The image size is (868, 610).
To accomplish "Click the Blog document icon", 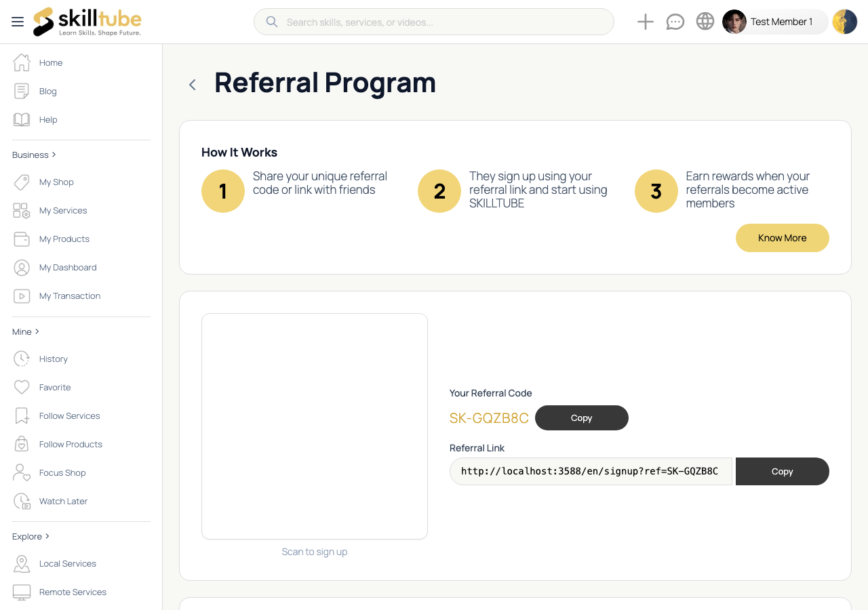I will pos(22,91).
